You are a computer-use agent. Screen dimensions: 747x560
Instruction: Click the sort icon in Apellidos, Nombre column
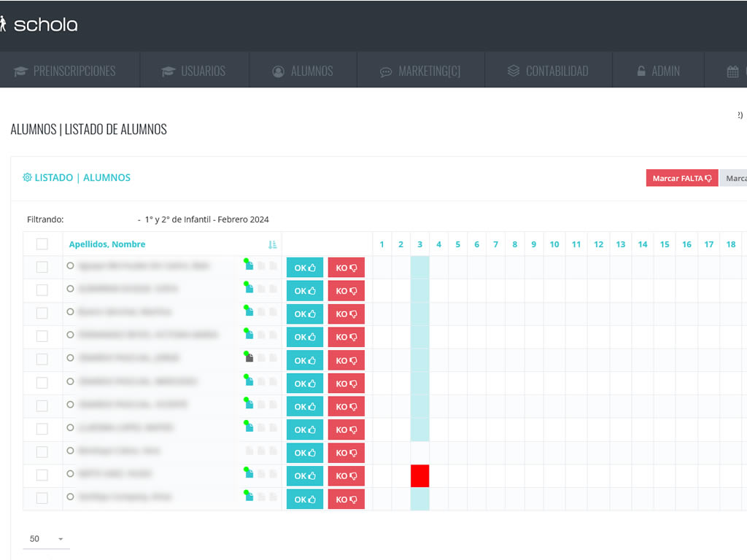point(272,245)
